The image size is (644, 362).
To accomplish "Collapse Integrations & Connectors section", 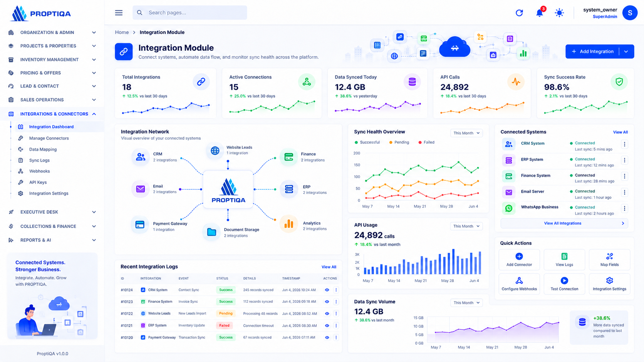I will (52, 114).
